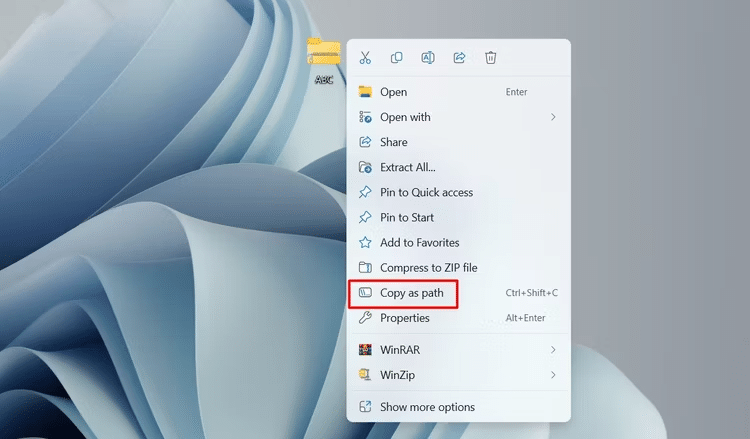Choose Compress to ZIP file

[x=428, y=268]
